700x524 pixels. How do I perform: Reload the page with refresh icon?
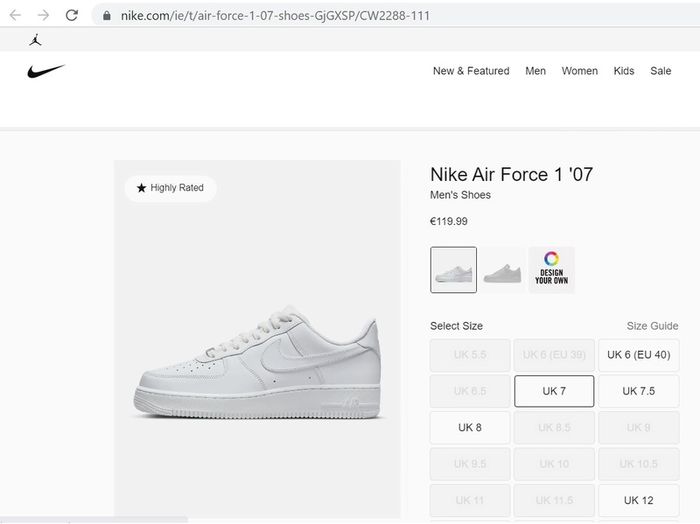71,15
